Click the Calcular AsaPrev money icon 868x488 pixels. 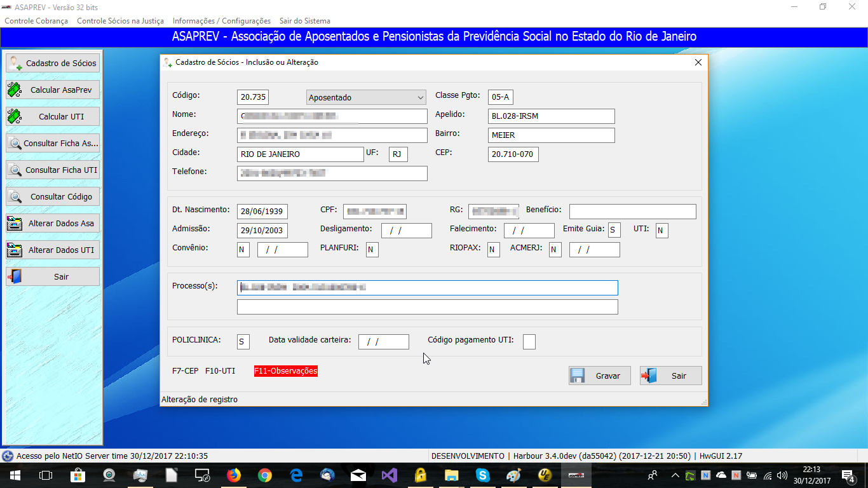15,90
